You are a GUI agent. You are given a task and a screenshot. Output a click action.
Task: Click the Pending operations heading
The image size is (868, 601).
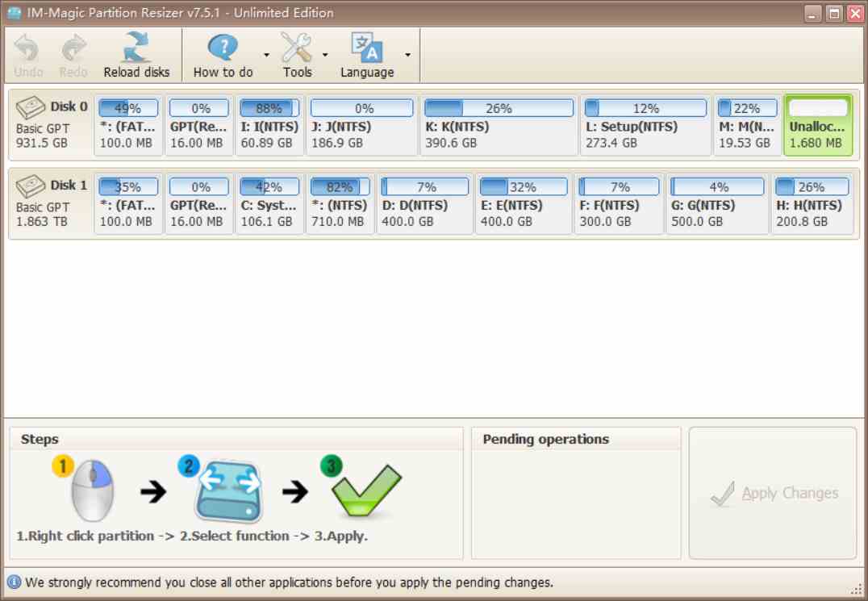tap(546, 439)
